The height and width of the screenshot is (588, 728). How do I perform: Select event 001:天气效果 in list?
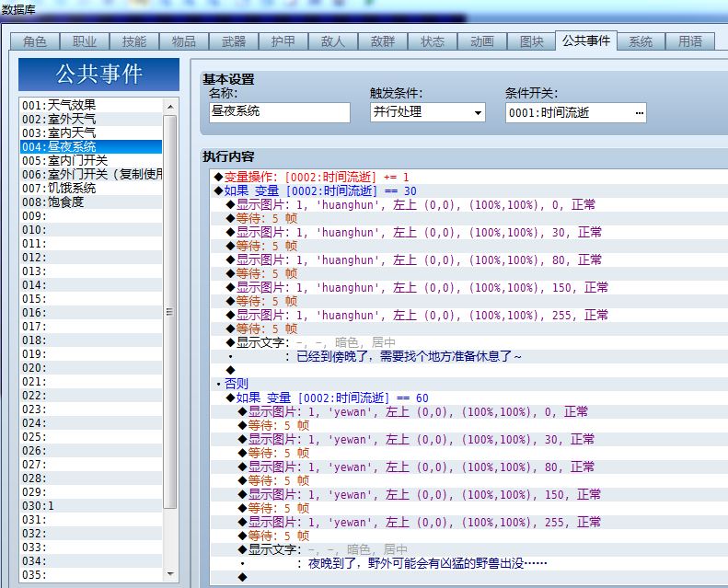tap(91, 105)
